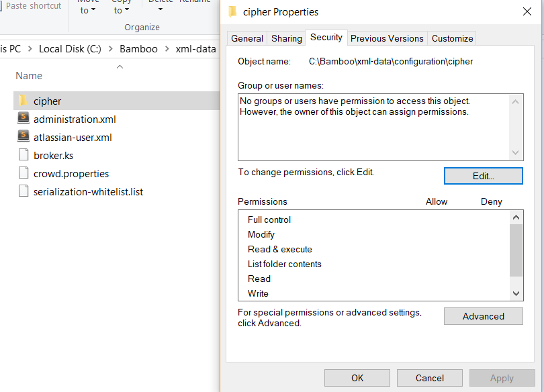Screen dimensions: 544x392
Task: Select serialization-whitelist.list file name
Action: coord(88,192)
